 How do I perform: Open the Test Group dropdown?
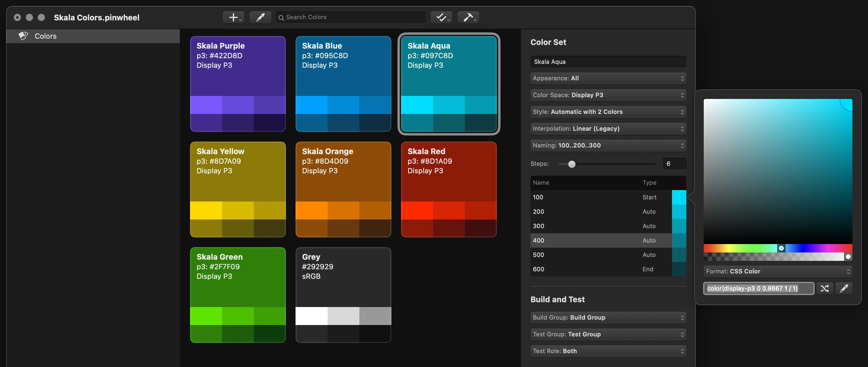(x=608, y=335)
